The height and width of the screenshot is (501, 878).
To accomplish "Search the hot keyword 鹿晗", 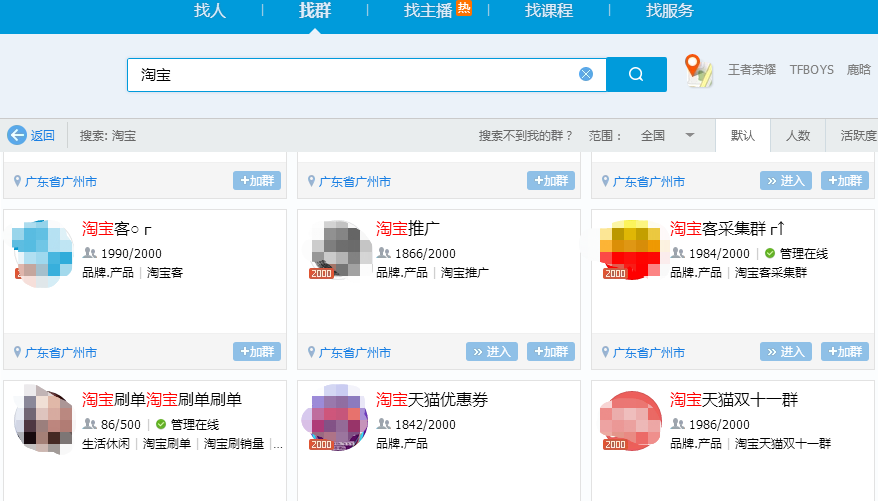I will [858, 70].
